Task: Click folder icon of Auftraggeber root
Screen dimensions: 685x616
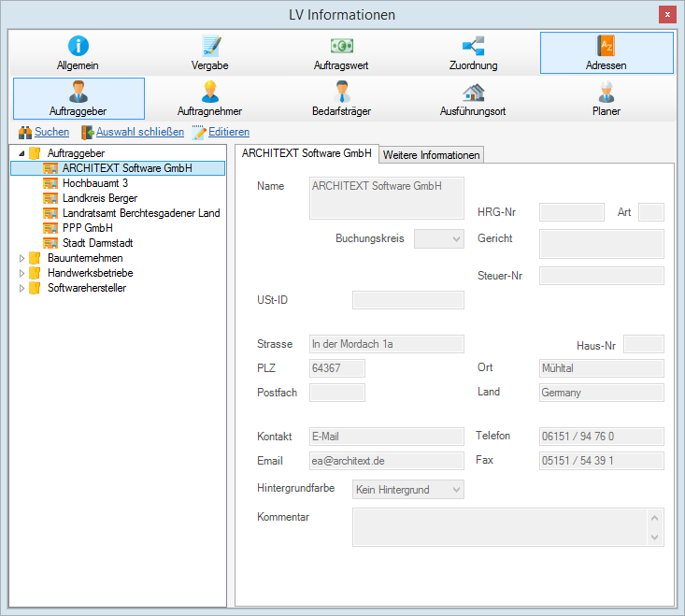Action: click(x=35, y=153)
